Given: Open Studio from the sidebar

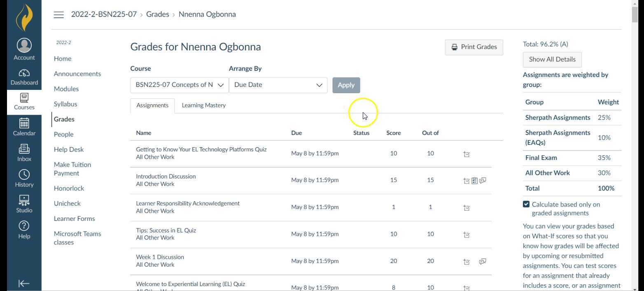Looking at the screenshot, I should tap(24, 204).
